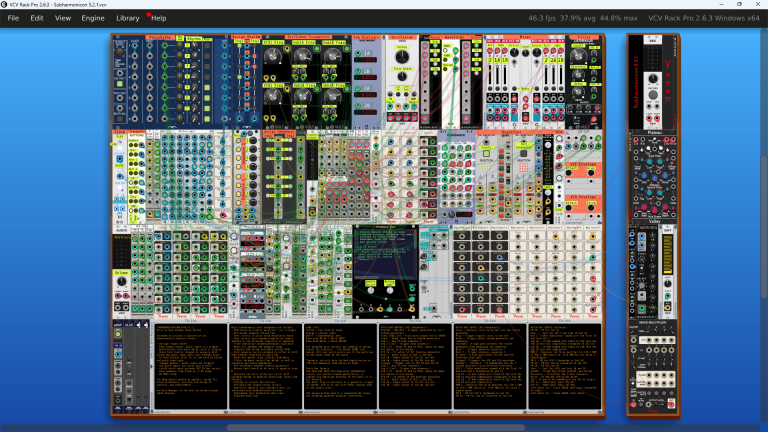Adjust the Rhythm 1 divider knob

[194, 46]
